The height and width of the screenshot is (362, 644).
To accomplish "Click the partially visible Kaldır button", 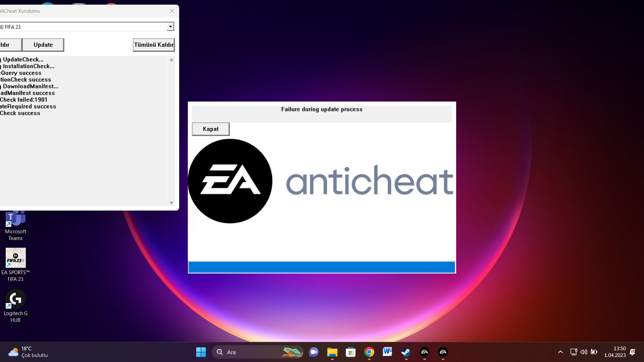I will (x=10, y=45).
